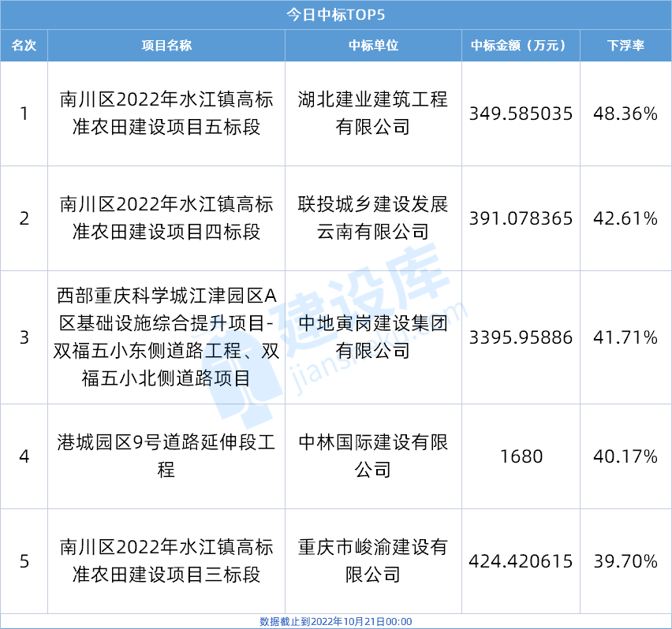The width and height of the screenshot is (672, 629).
Task: Open the 水江镇高标准农田四标段 project name
Action: (x=166, y=218)
